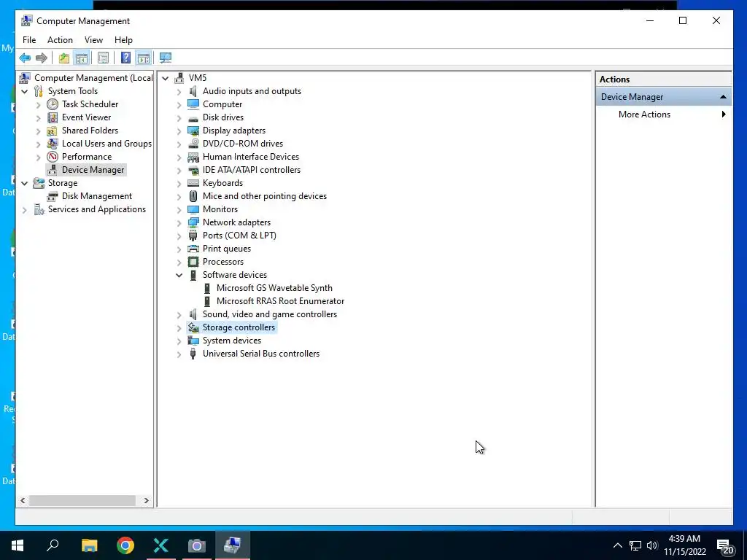Collapse the VM5 root device node
747x560 pixels.
pyautogui.click(x=166, y=78)
